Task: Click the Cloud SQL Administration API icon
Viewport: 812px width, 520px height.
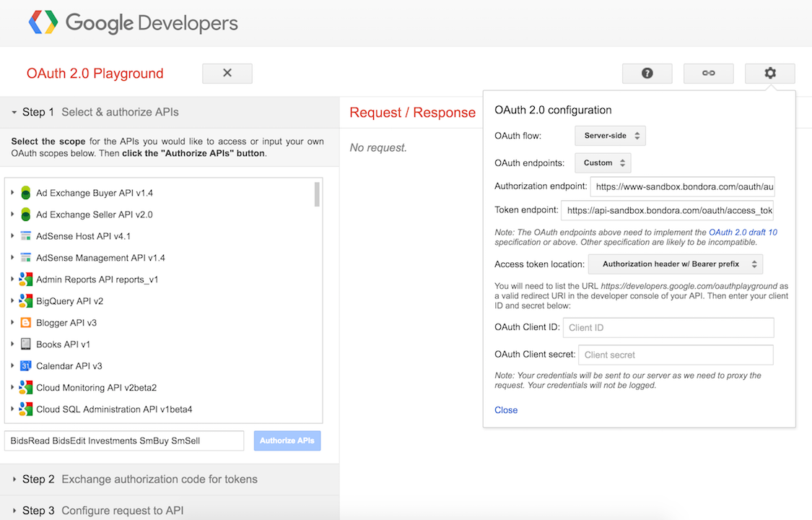Action: click(25, 409)
